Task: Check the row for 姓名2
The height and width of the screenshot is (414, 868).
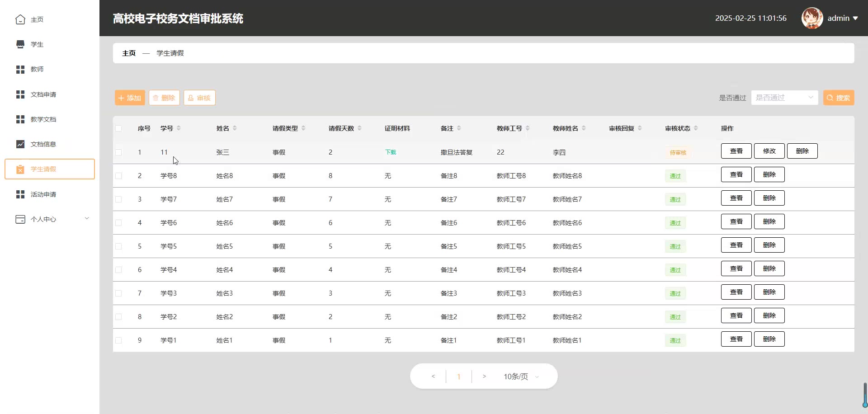Action: pos(118,317)
